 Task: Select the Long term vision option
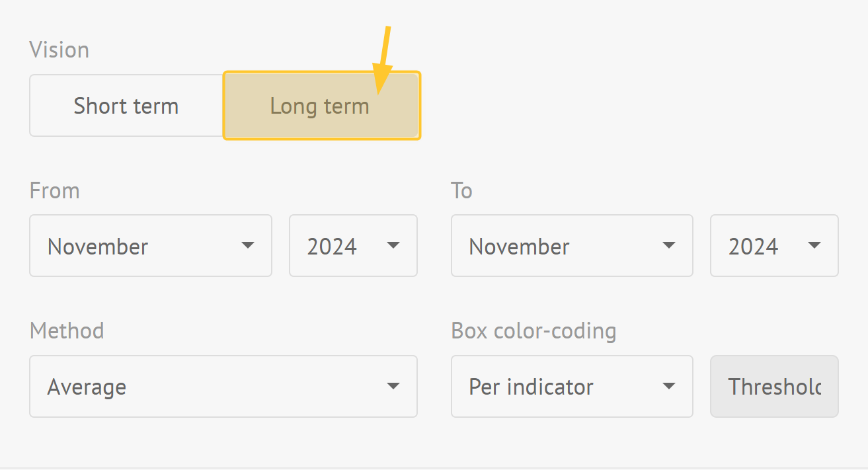(321, 105)
